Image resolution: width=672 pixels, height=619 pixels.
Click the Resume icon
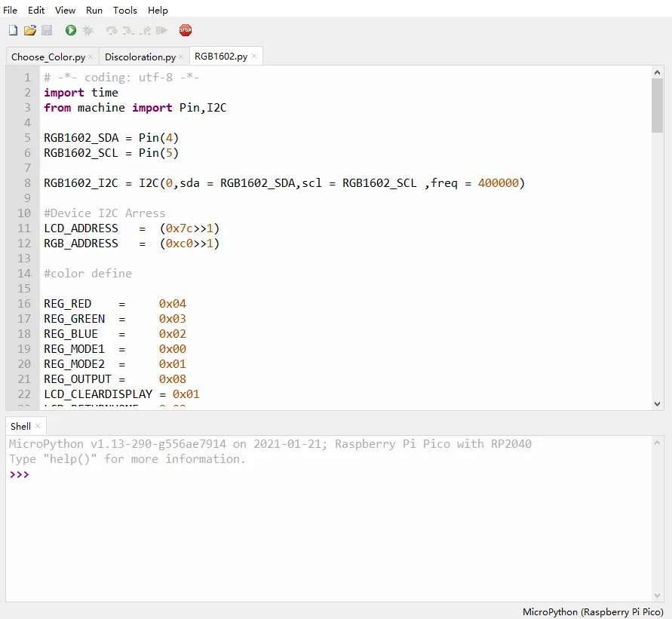[x=161, y=30]
